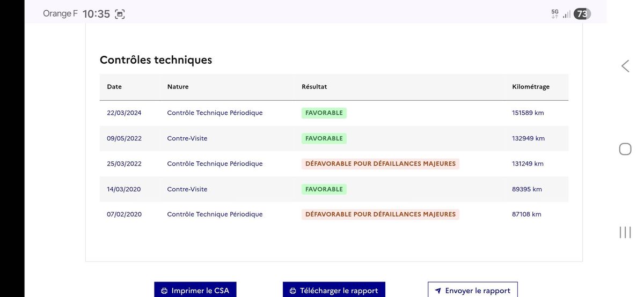Viewport: 644px width, 297px height.
Task: Click paper-plane icon on Envoyer le rapport
Action: [x=438, y=291]
